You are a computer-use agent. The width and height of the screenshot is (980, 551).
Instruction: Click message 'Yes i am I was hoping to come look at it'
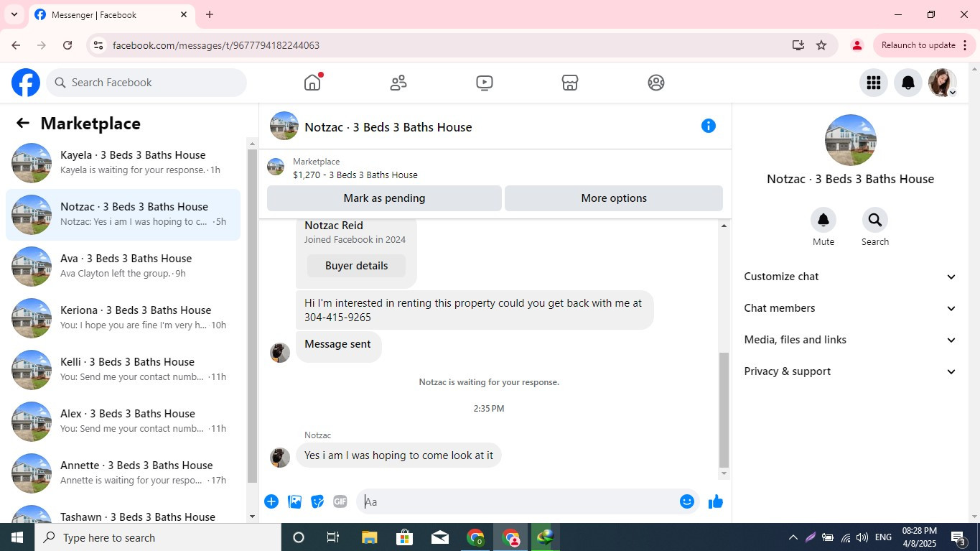click(x=398, y=455)
